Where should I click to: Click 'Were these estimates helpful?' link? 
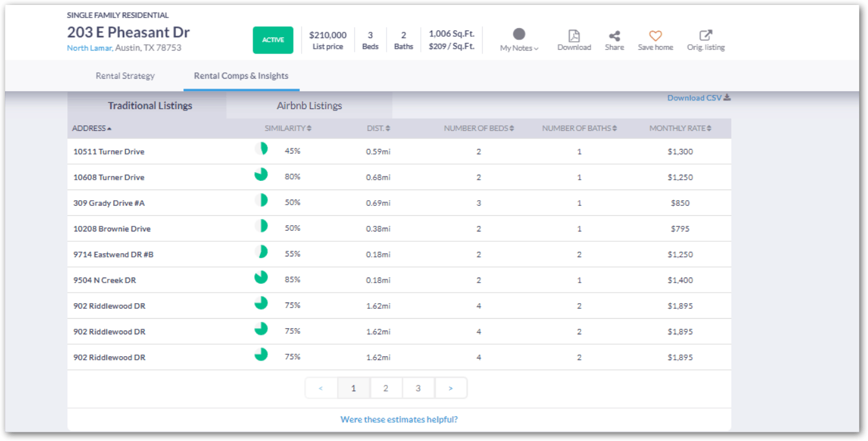coord(399,420)
